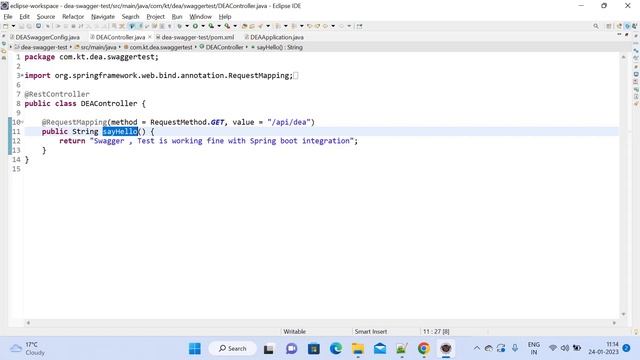Image resolution: width=640 pixels, height=360 pixels.
Task: Click the taskbar Search box
Action: click(233, 349)
